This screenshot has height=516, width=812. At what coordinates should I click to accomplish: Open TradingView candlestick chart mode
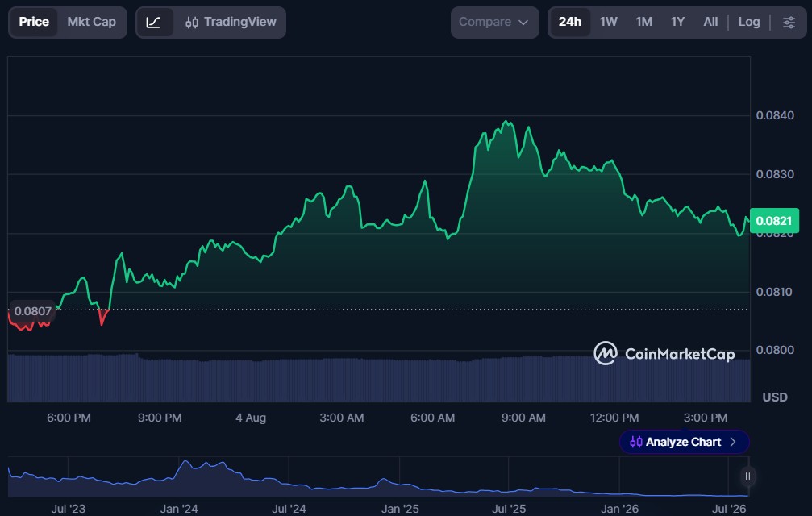(x=231, y=23)
